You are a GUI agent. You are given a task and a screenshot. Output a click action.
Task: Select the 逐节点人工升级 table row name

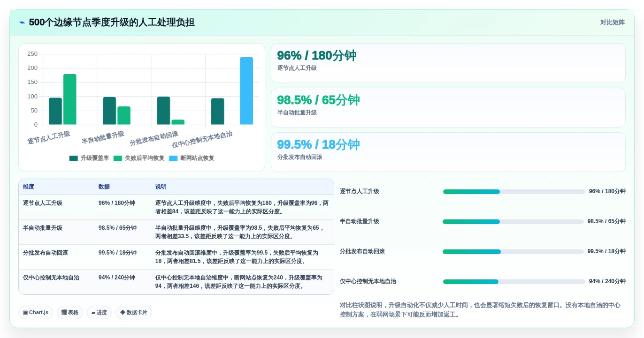pyautogui.click(x=43, y=203)
